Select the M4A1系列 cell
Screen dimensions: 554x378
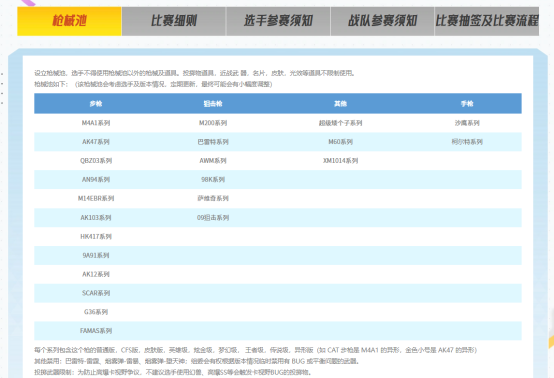pos(96,123)
